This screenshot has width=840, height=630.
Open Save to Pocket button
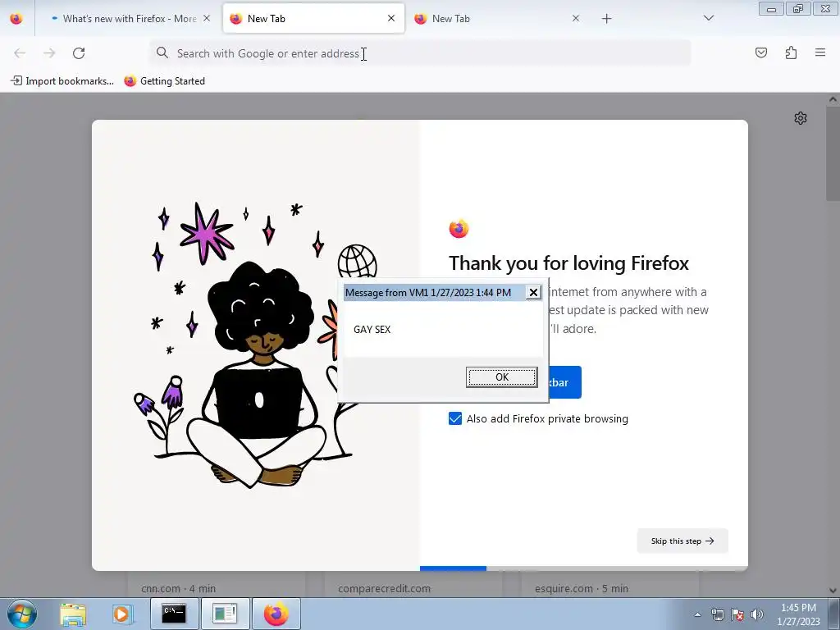click(760, 53)
